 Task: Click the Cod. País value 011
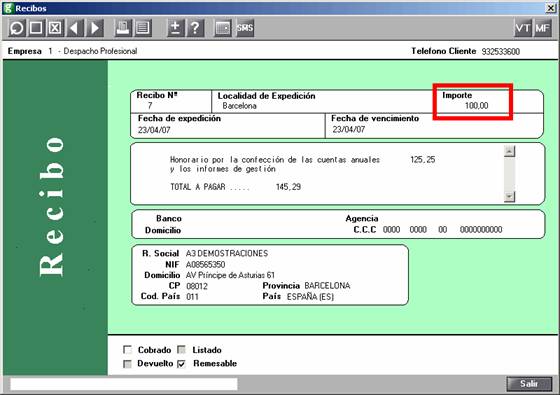(192, 297)
